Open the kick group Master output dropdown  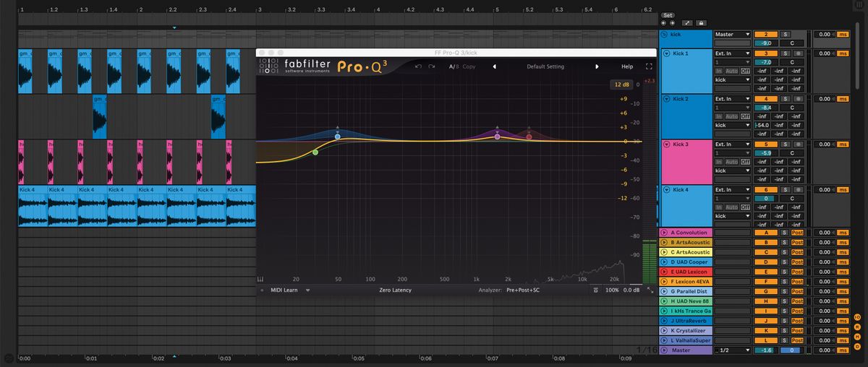tap(733, 34)
